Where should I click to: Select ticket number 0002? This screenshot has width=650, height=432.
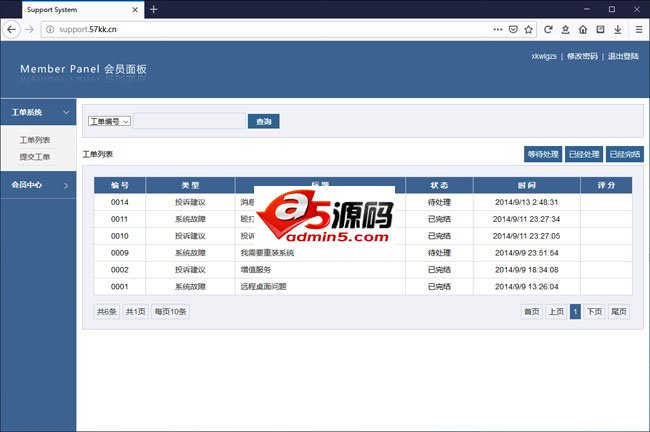(x=119, y=269)
